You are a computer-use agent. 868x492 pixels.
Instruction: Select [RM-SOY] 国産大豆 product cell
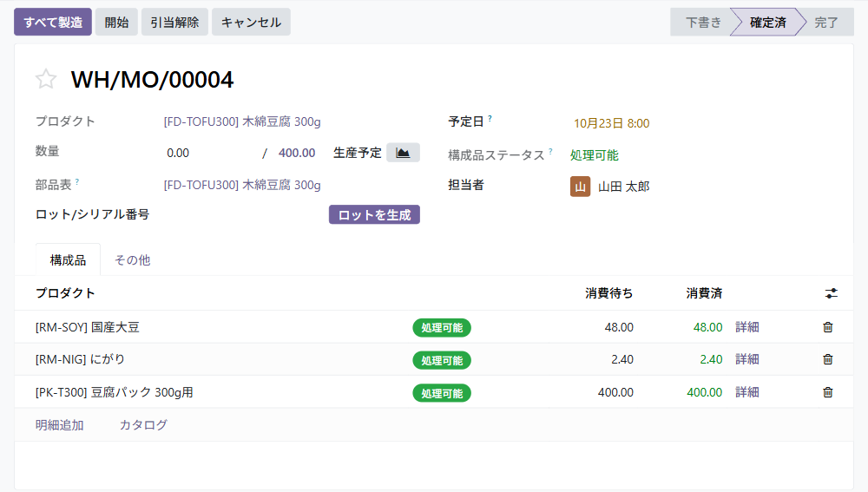tap(88, 327)
